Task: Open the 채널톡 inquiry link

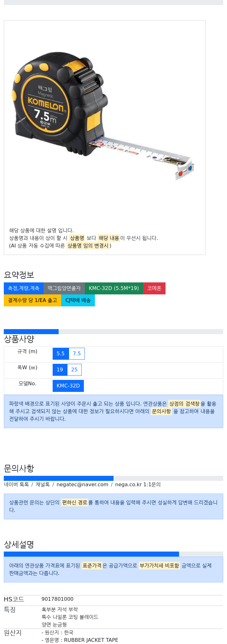Action: pos(43,485)
